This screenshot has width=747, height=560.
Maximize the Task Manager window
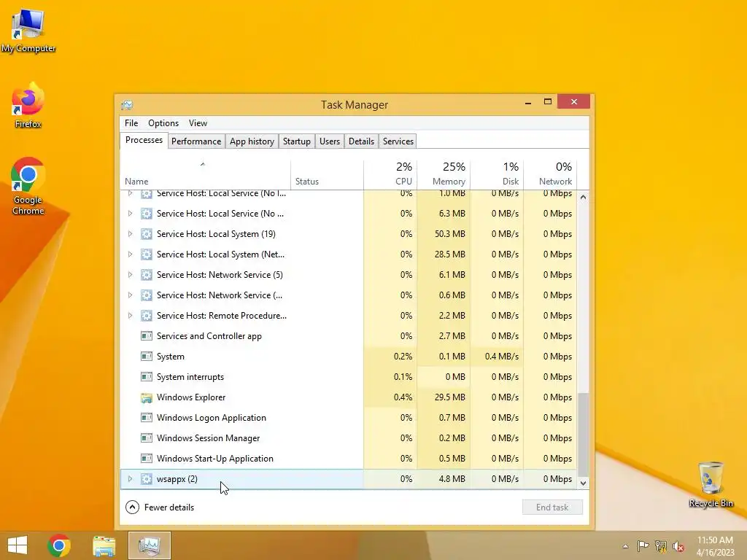(548, 101)
